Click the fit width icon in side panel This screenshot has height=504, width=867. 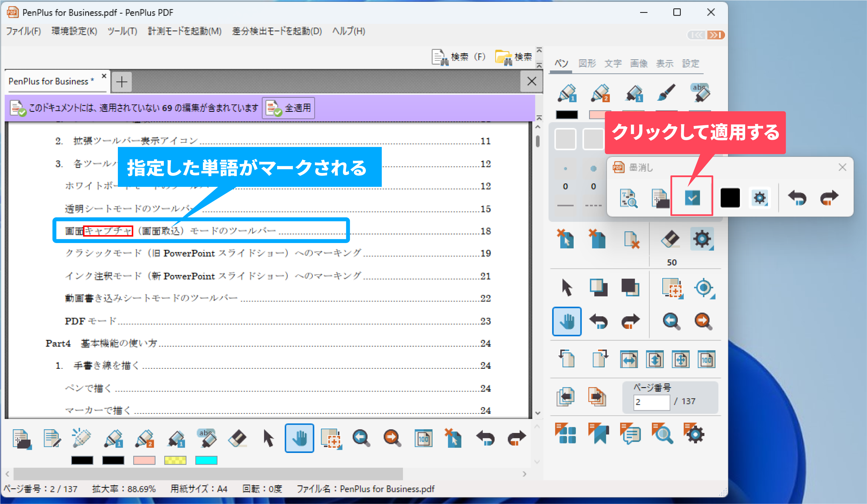click(x=629, y=360)
